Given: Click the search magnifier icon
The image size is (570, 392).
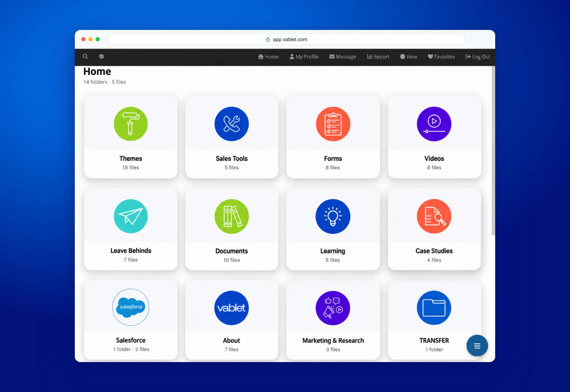Looking at the screenshot, I should point(85,57).
